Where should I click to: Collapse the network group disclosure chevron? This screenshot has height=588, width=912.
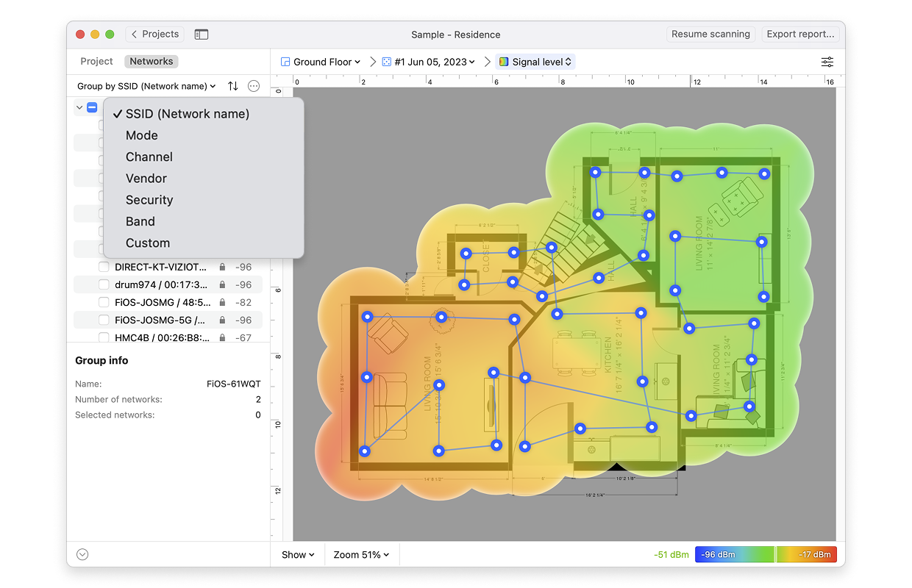coord(79,107)
